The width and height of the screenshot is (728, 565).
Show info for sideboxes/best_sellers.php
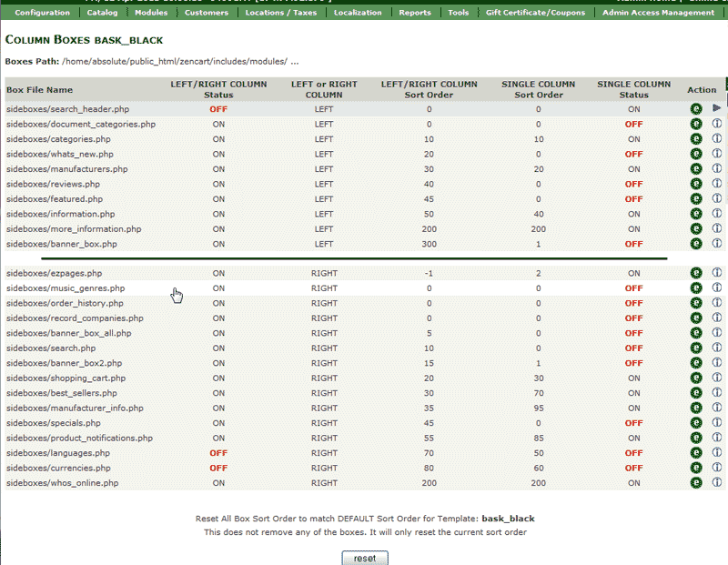tap(716, 393)
